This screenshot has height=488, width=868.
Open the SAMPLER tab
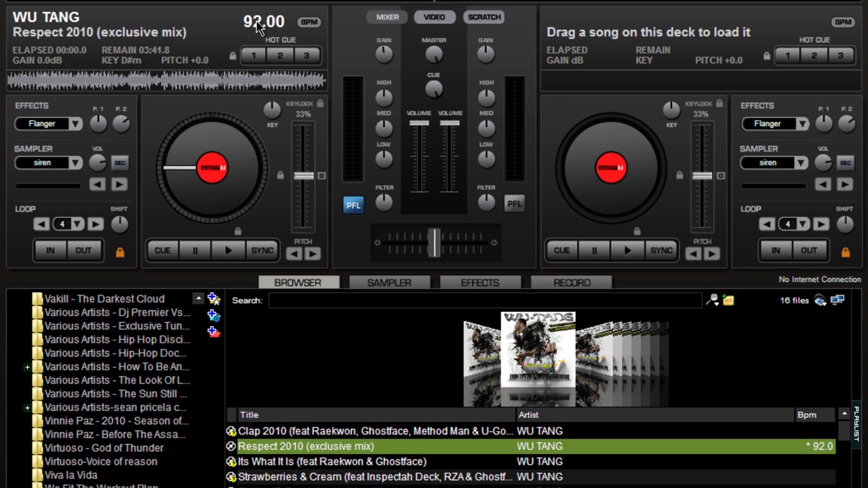pyautogui.click(x=389, y=283)
